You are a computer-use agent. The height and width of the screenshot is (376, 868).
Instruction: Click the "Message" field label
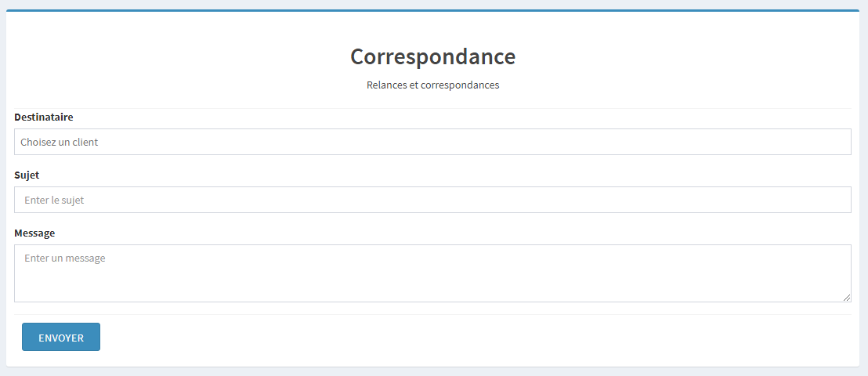(x=34, y=233)
